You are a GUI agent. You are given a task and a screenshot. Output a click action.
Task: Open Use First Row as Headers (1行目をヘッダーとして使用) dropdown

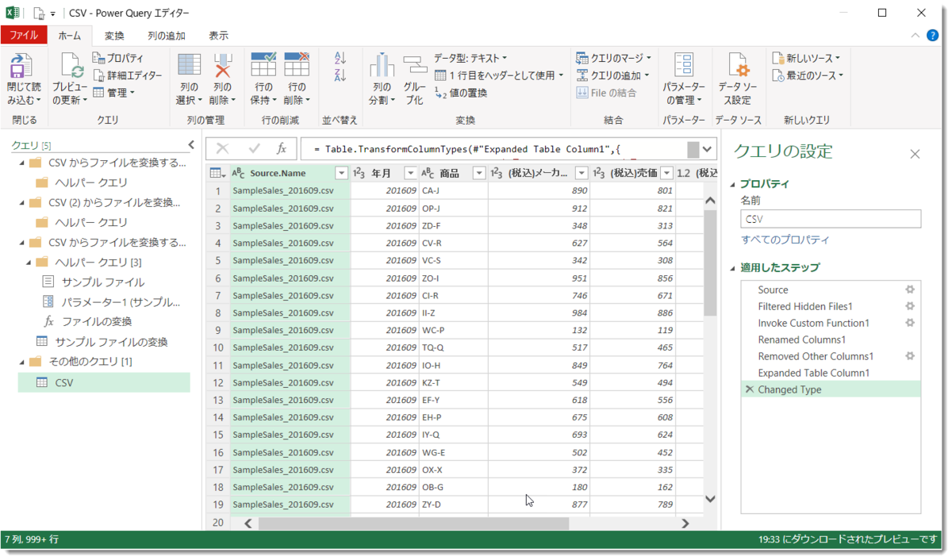pyautogui.click(x=499, y=75)
